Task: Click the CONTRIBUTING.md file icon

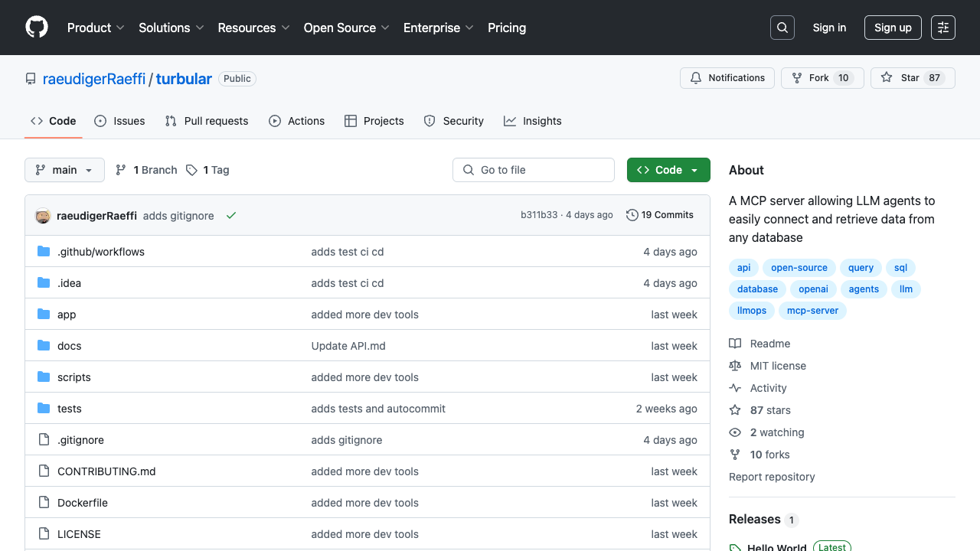Action: (x=44, y=471)
